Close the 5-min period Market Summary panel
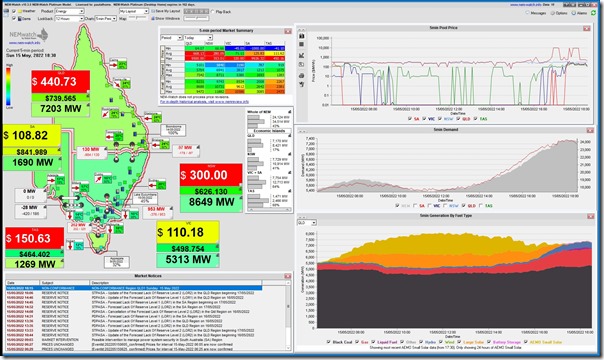The width and height of the screenshot is (604, 360). 288,31
